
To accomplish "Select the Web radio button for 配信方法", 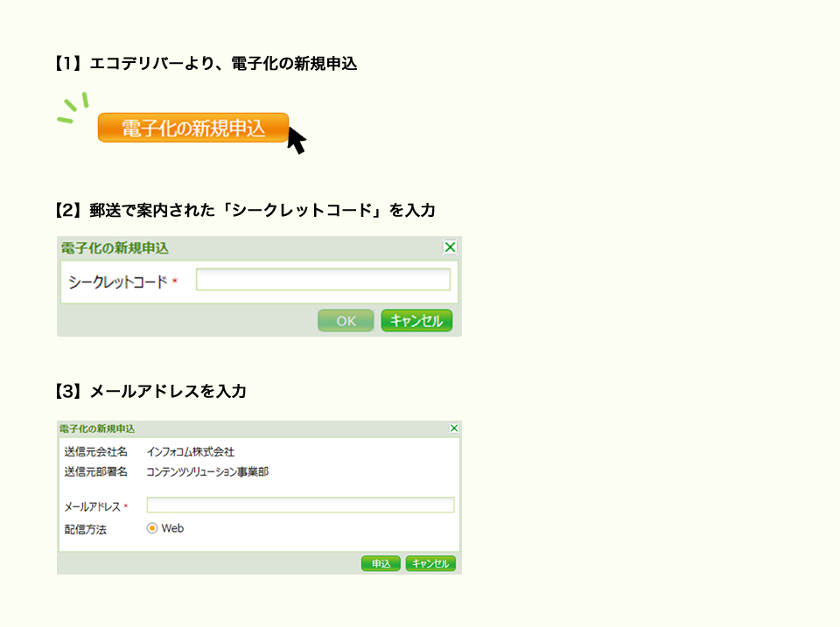I will pyautogui.click(x=152, y=528).
